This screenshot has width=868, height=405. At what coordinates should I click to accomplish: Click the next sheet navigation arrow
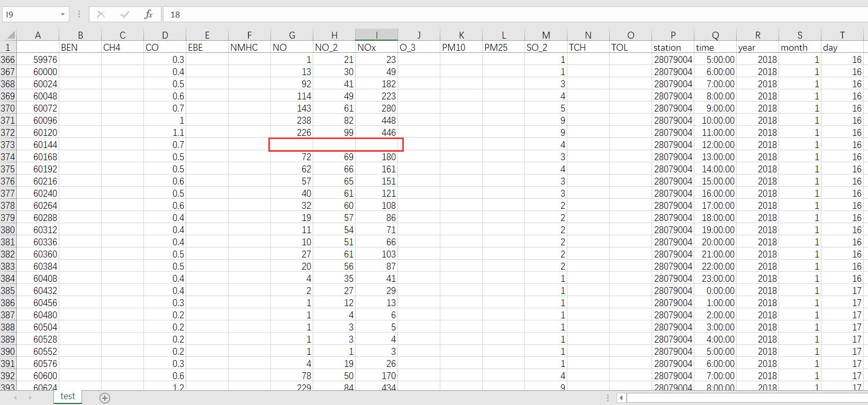point(30,398)
